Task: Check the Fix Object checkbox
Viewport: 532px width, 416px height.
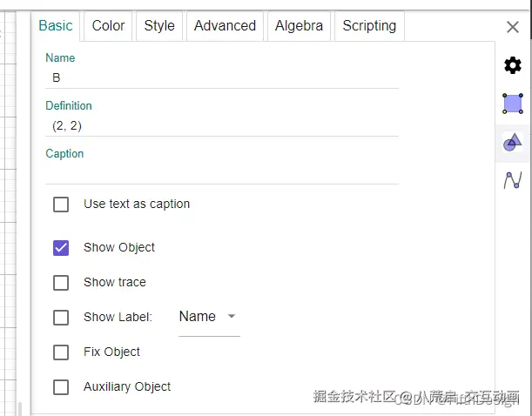Action: pyautogui.click(x=61, y=352)
